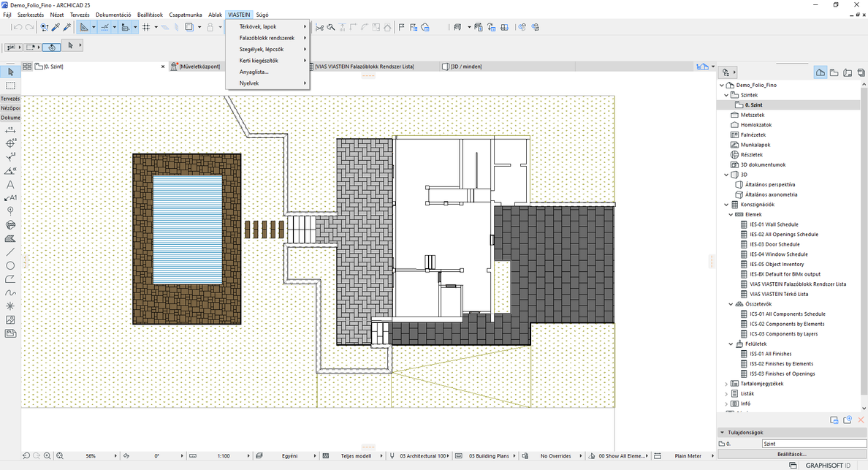Select the Label tool

pyautogui.click(x=10, y=197)
